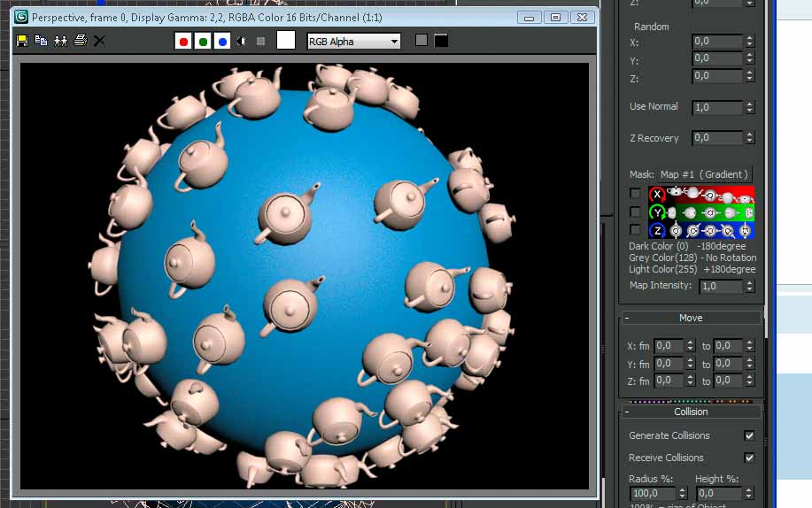
Task: Select the "Light Color(255) +180degree" text
Action: 692,269
